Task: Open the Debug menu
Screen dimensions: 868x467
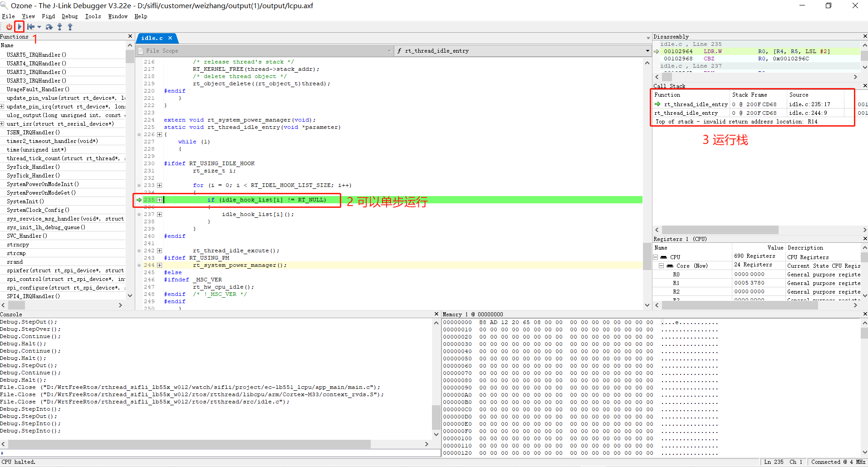Action: [69, 16]
